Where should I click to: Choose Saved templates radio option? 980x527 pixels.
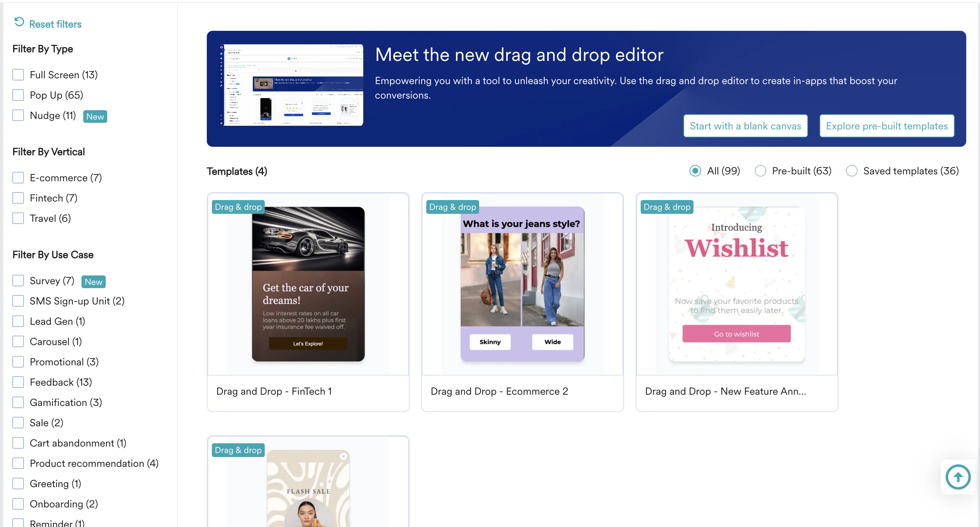[851, 171]
